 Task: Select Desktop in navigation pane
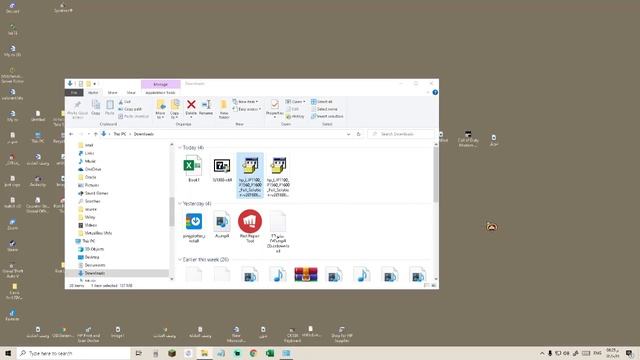click(89, 257)
